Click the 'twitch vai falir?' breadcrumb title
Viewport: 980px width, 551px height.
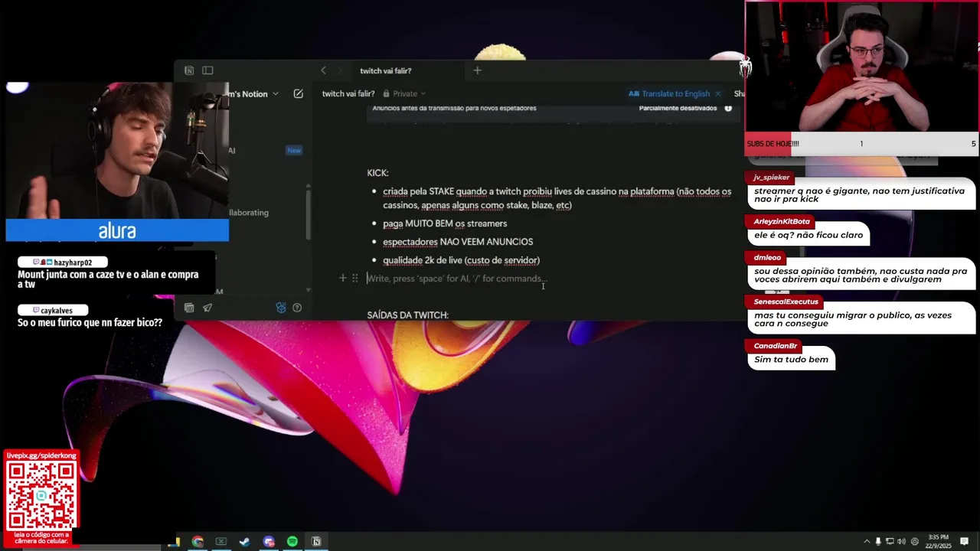348,94
